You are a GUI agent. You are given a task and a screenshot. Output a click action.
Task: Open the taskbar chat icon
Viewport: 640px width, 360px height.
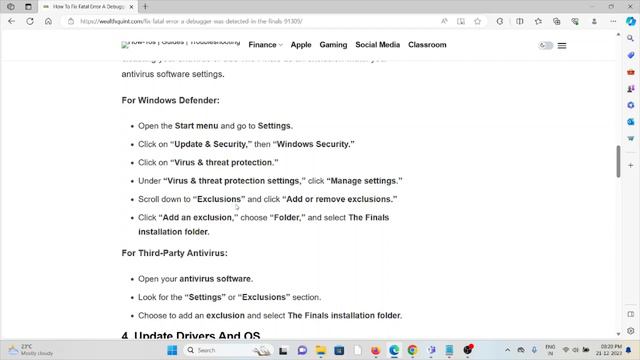pos(302,350)
